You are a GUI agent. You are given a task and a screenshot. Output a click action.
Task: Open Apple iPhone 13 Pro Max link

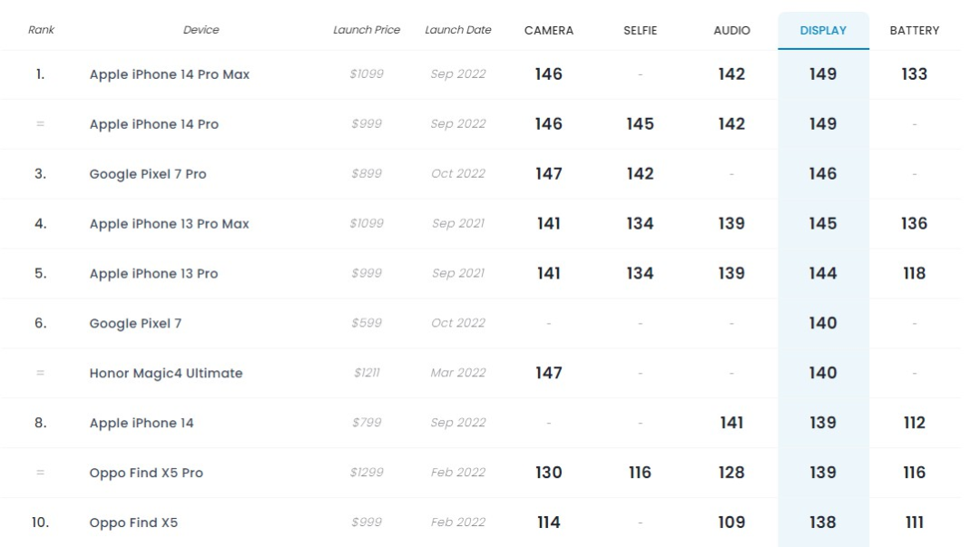pos(169,224)
